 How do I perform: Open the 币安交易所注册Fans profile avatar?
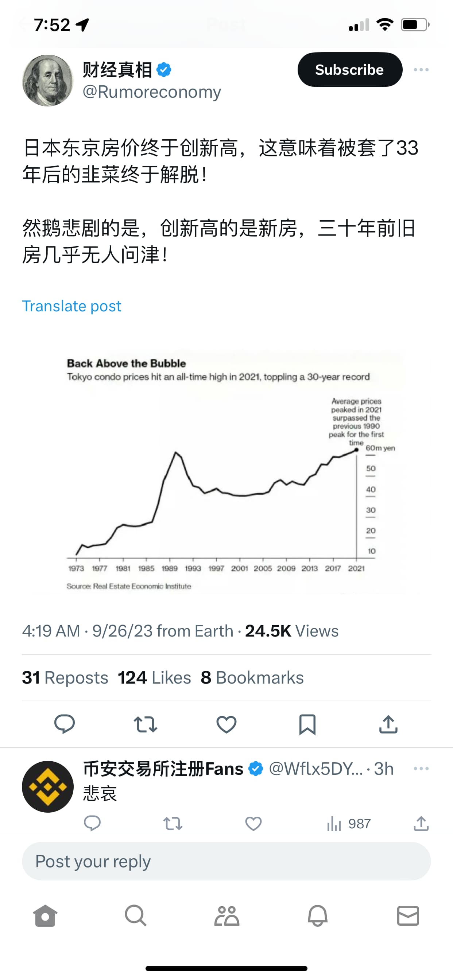47,786
